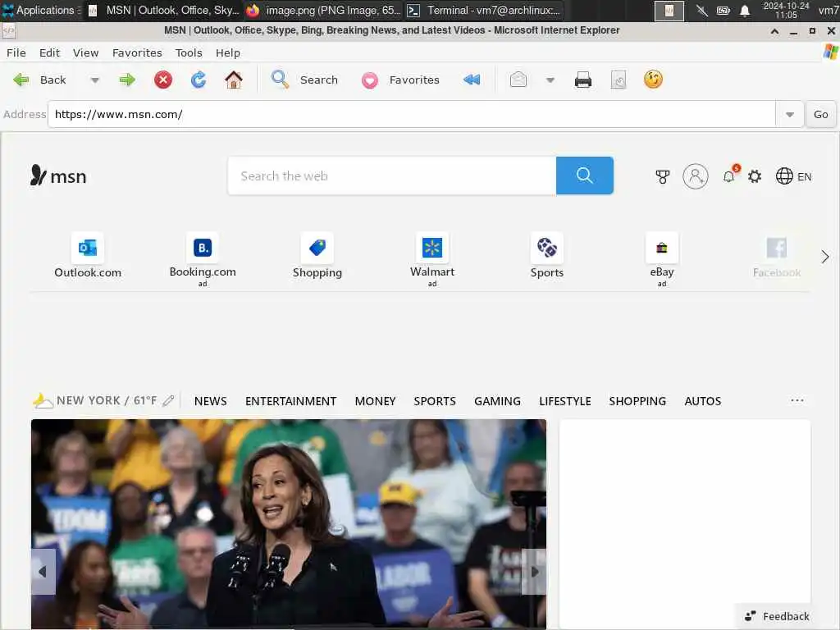Open the Outlook.com shortcut
Image resolution: width=840 pixels, height=630 pixels.
88,256
